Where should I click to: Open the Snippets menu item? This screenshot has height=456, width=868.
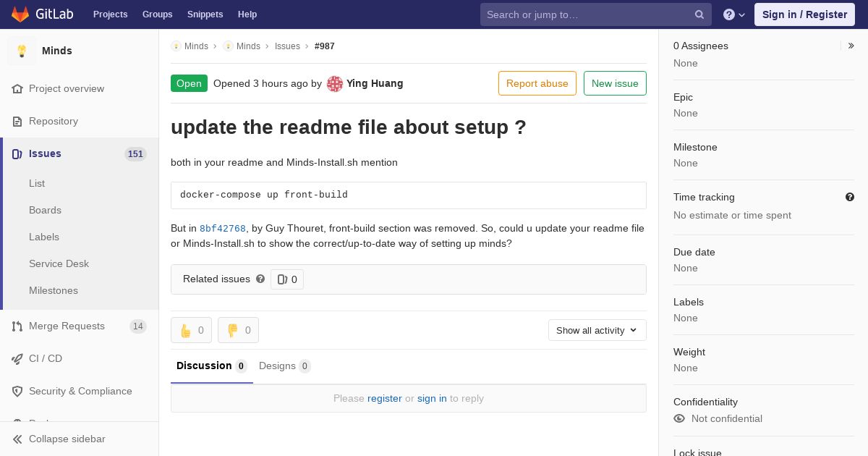(x=205, y=14)
